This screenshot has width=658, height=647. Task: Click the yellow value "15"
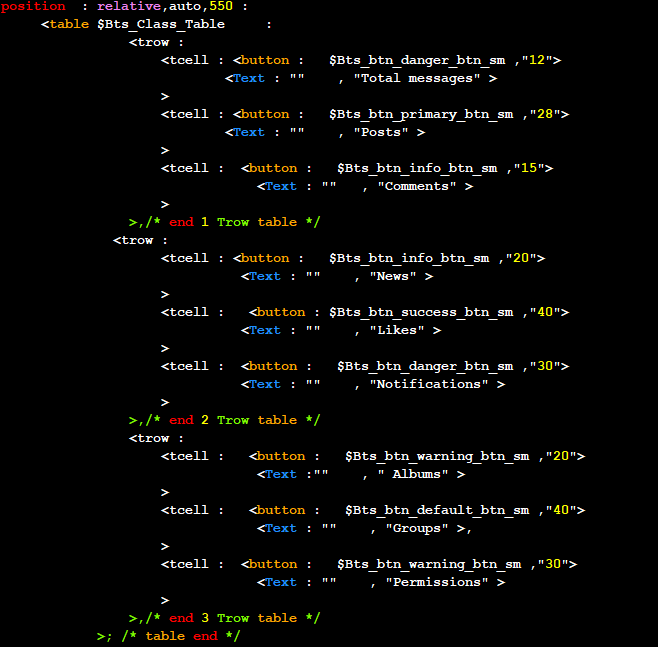point(529,169)
